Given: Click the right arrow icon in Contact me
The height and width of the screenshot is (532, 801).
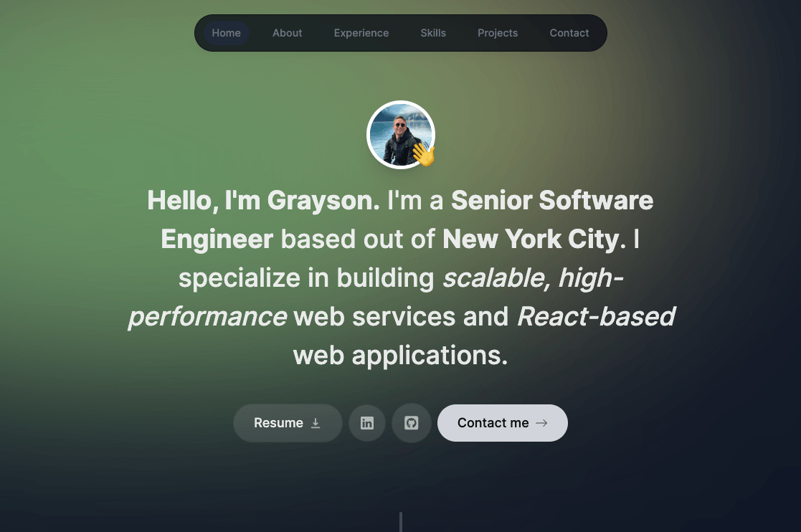Looking at the screenshot, I should click(x=542, y=423).
